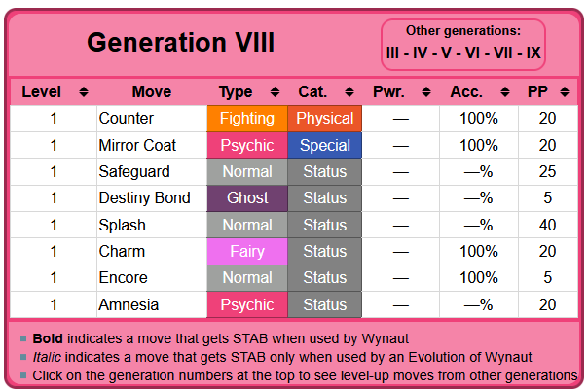Click the Mirror Coat move link
588x389 pixels.
click(135, 145)
